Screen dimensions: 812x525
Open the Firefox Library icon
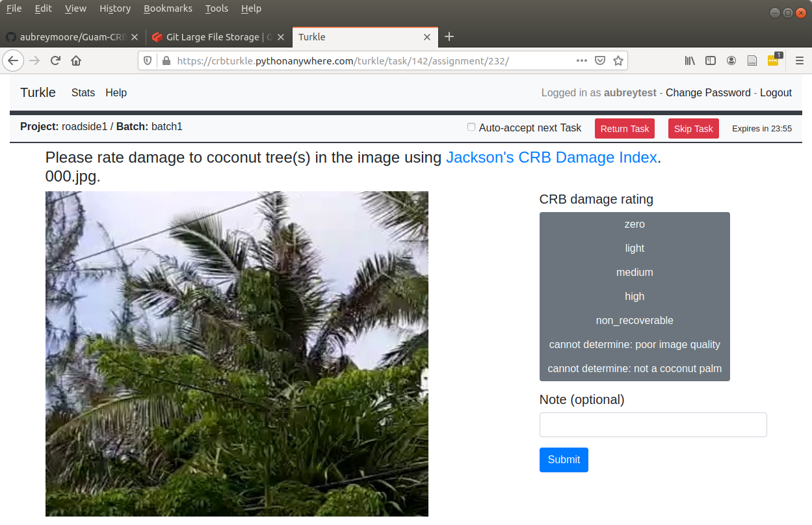click(x=690, y=61)
